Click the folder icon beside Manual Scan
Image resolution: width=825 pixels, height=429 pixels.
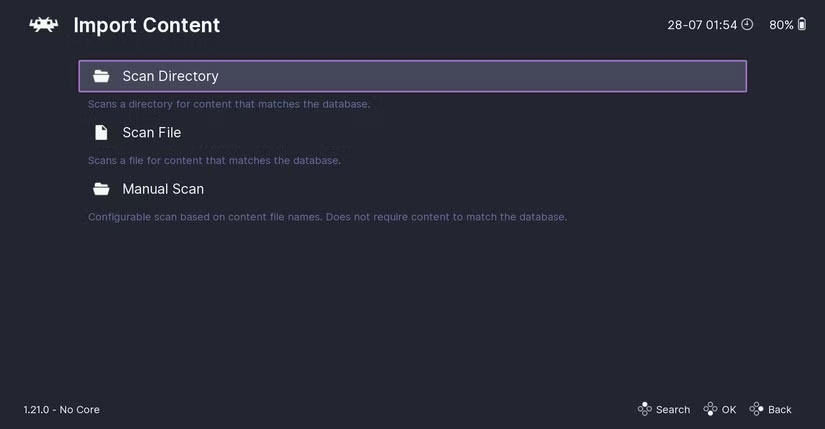[x=101, y=189]
